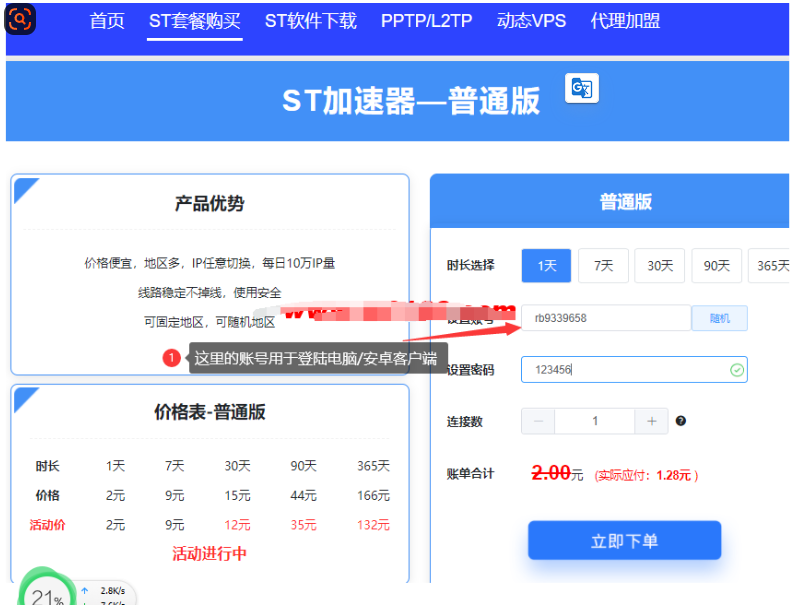Click the 时长 row label in price table

click(x=47, y=466)
